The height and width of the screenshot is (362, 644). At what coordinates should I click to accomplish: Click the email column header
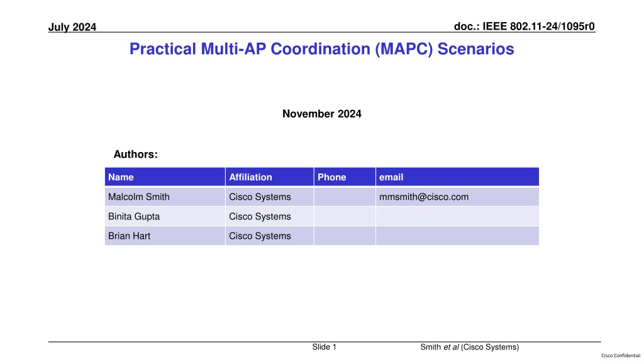click(x=457, y=177)
